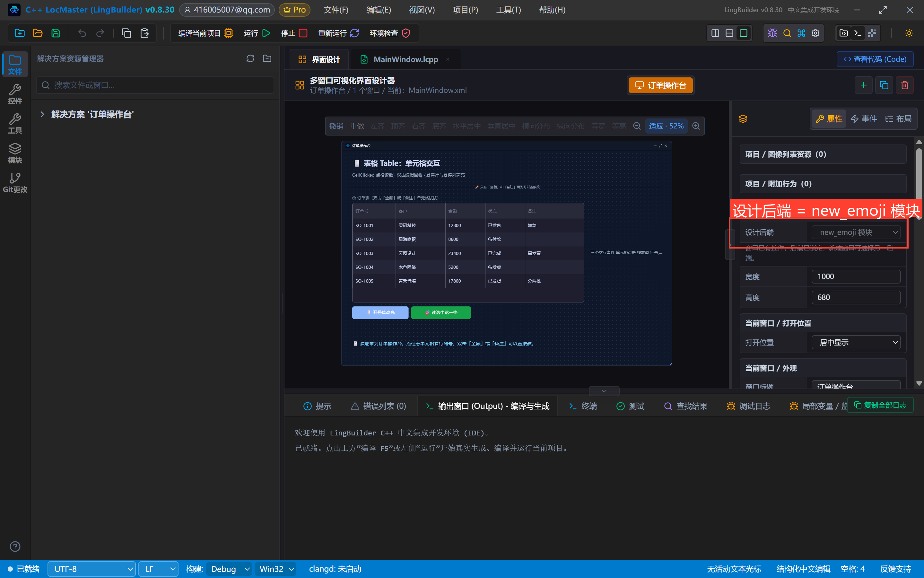Click the copy icon in main toolbar

[x=126, y=33]
